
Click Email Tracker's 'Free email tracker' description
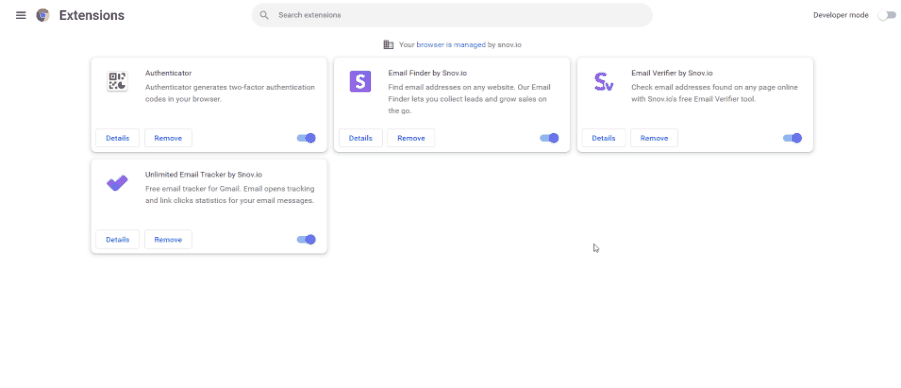click(x=230, y=195)
